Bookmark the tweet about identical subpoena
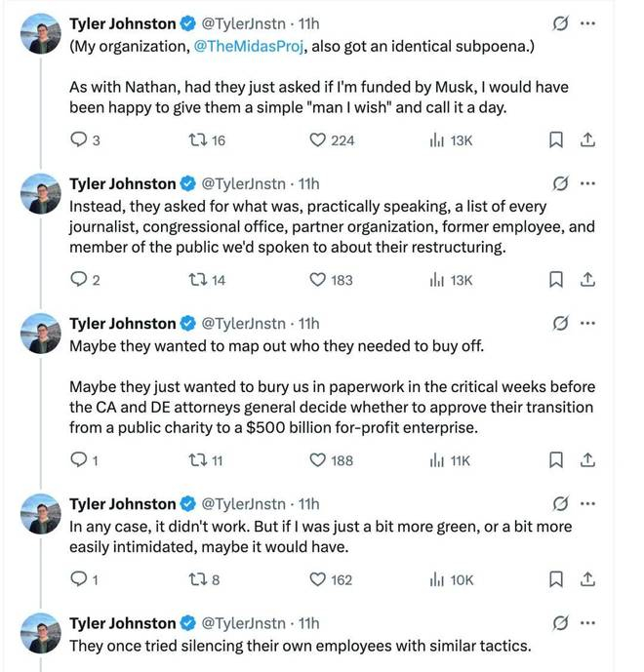This screenshot has width=644, height=672. (x=555, y=140)
